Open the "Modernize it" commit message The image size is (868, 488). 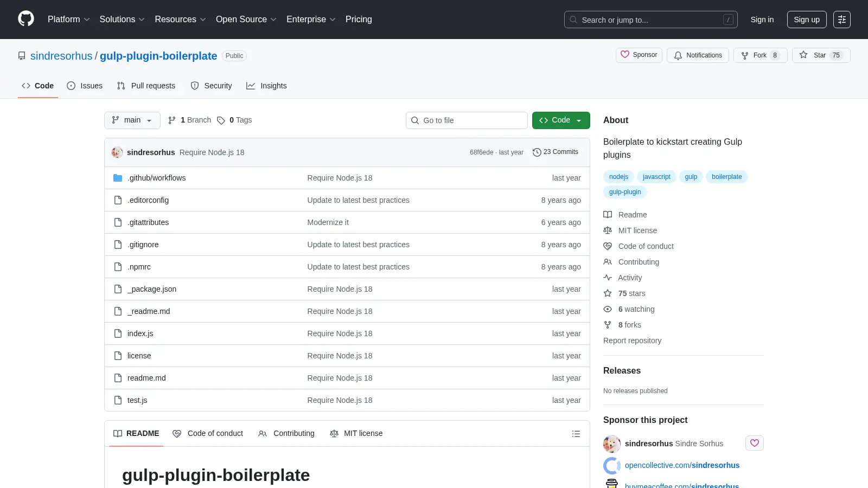[x=328, y=222]
